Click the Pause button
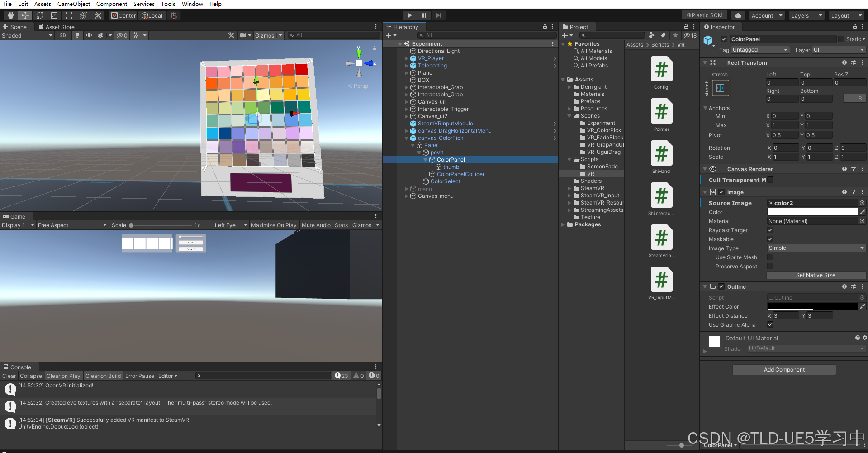This screenshot has height=453, width=868. 424,15
